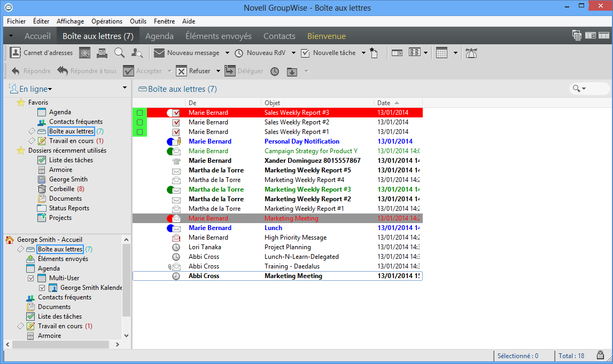Click the lock icon in status bar

click(x=600, y=355)
